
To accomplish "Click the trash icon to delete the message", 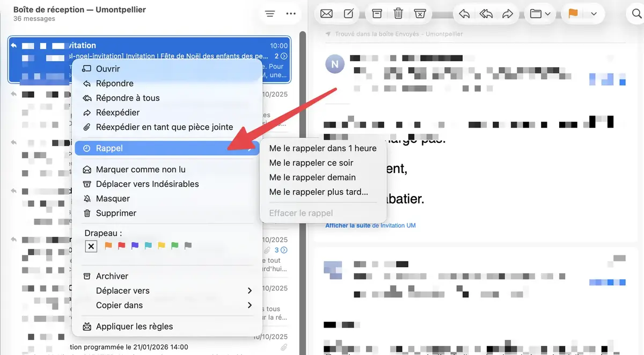I will tap(398, 13).
